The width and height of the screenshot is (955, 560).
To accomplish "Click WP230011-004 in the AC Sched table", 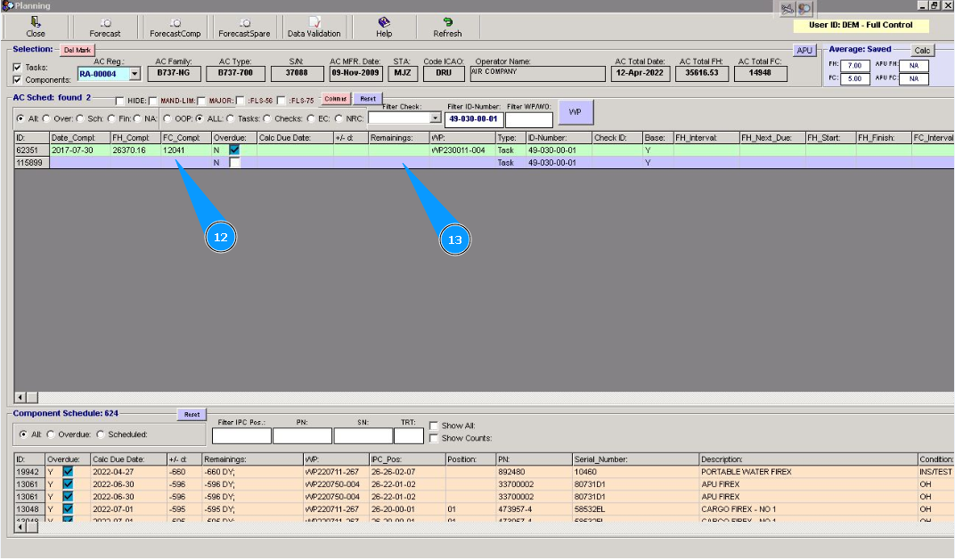I will click(x=458, y=150).
